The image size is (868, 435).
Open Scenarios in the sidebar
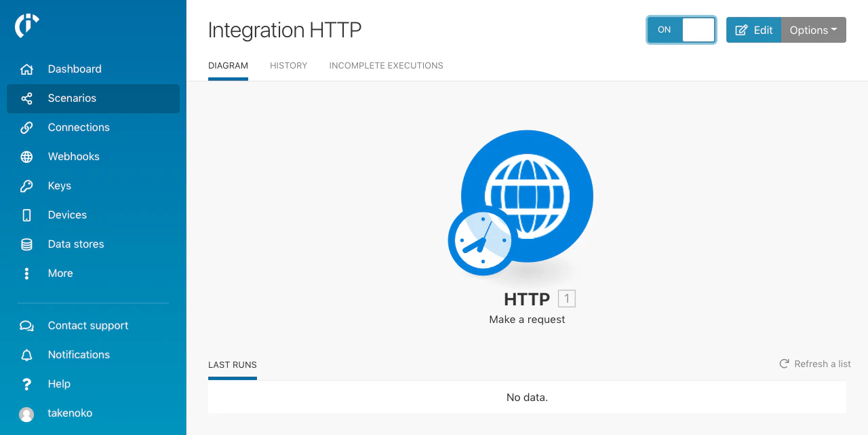pos(93,98)
